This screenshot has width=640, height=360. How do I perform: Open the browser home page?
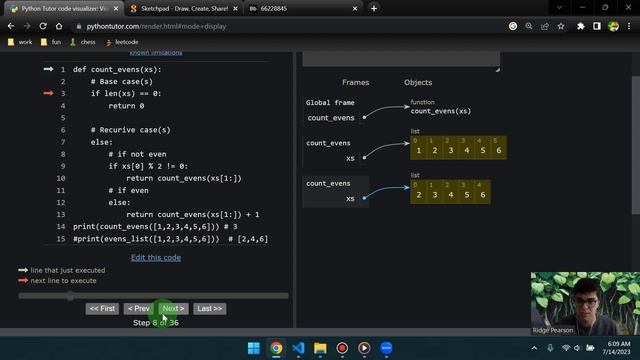59,26
